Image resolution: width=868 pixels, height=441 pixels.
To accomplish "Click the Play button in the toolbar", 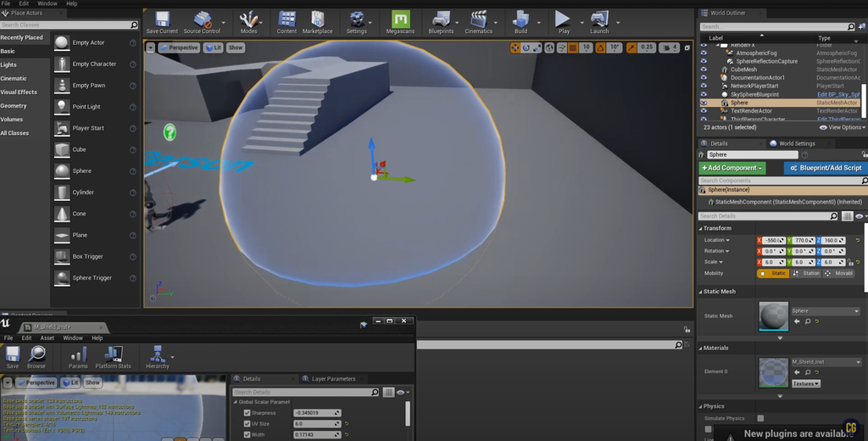I will (564, 22).
